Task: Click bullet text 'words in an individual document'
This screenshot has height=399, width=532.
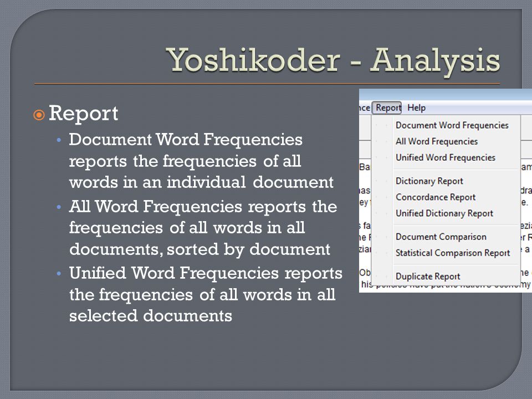Action: (x=202, y=182)
